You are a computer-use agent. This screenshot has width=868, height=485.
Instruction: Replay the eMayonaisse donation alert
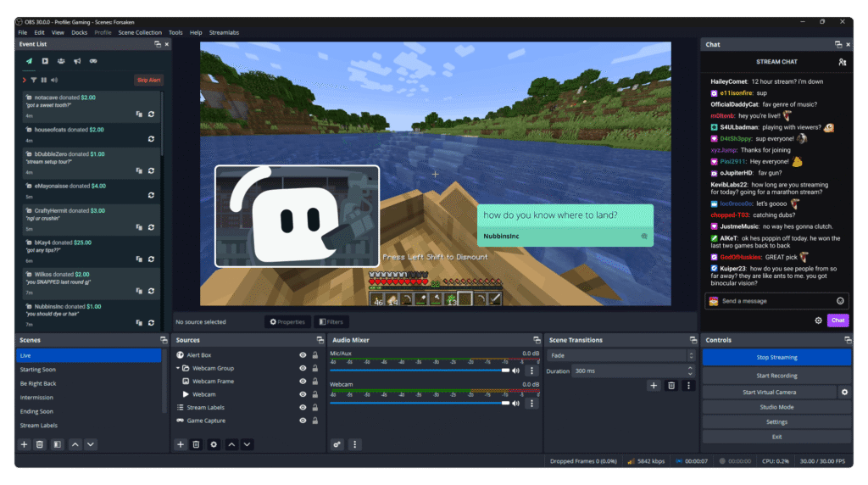coord(151,195)
